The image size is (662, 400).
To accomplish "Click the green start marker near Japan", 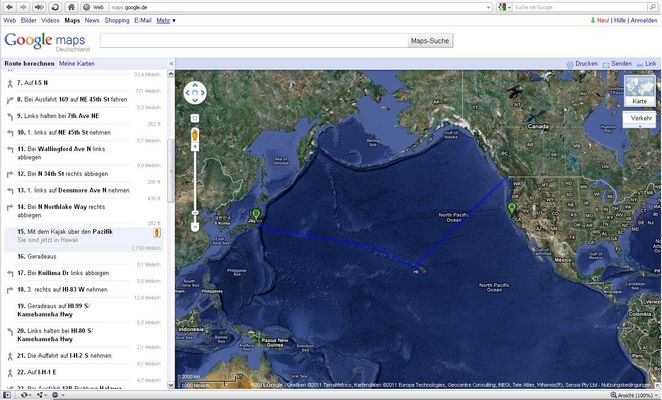I will (x=256, y=214).
